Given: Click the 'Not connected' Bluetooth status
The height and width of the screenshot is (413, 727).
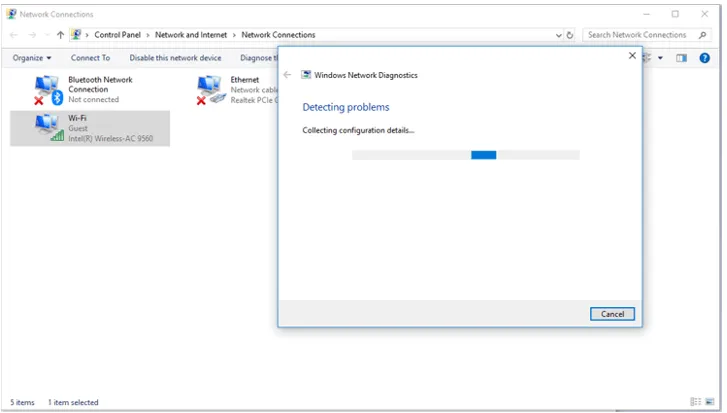Looking at the screenshot, I should point(94,100).
